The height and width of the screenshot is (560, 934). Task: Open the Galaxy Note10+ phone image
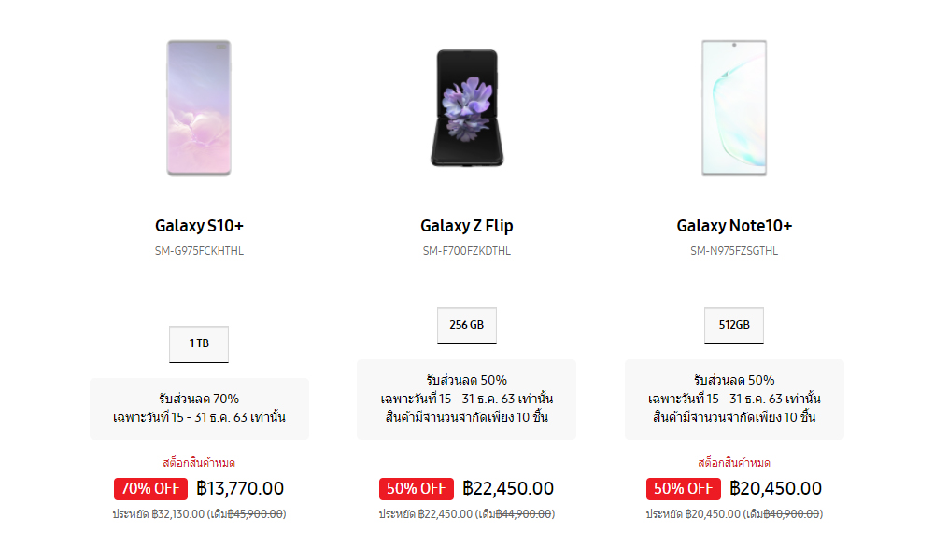coord(734,107)
